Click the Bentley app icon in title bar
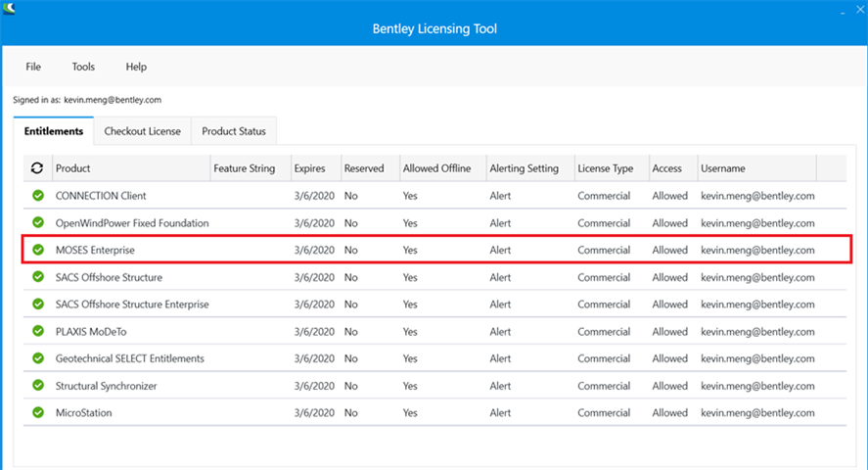 [x=9, y=9]
